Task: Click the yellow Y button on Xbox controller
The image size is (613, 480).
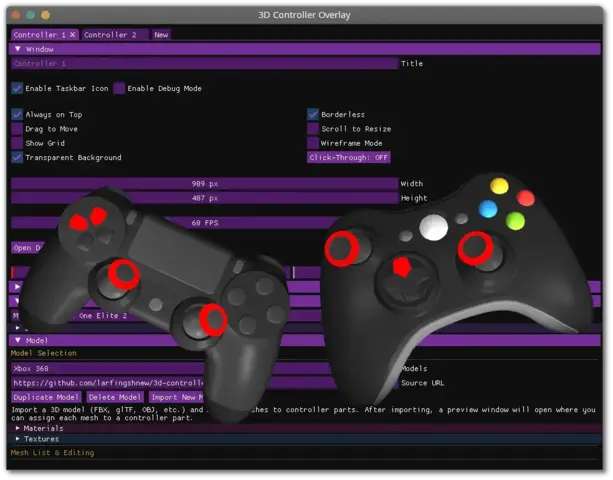Action: point(499,186)
